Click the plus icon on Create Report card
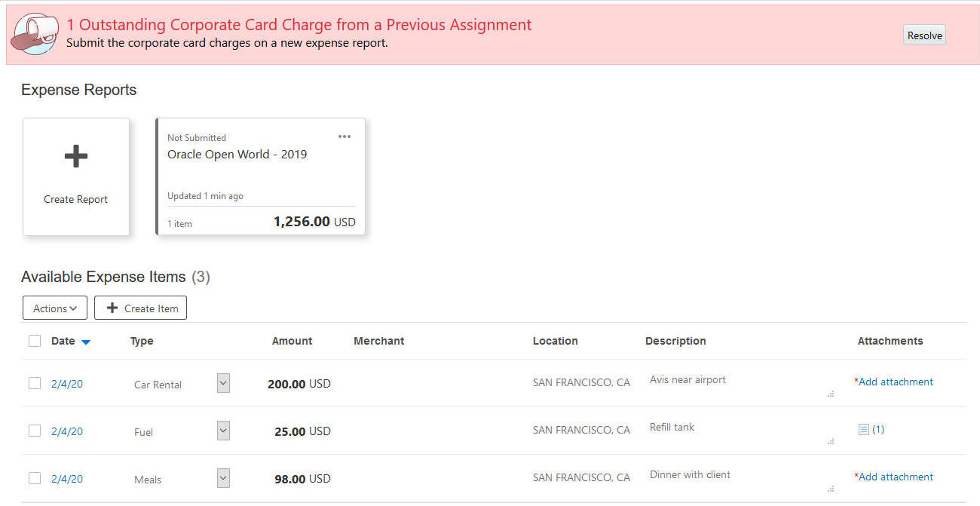980x506 pixels. click(x=75, y=157)
